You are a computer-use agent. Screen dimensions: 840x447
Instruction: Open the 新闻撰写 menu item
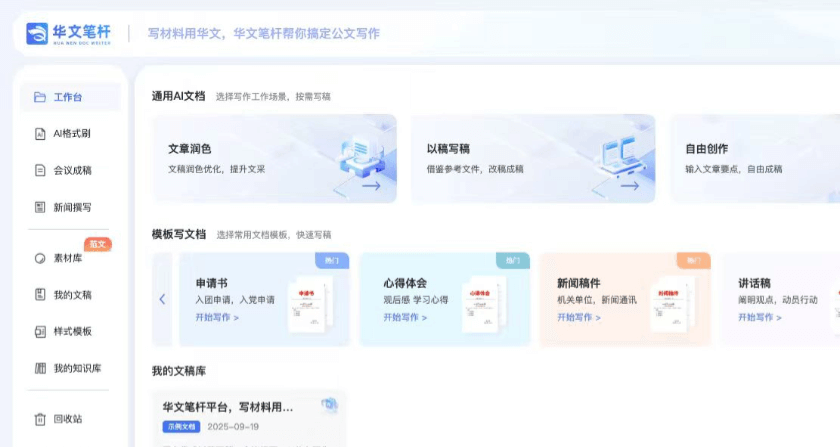pyautogui.click(x=70, y=207)
